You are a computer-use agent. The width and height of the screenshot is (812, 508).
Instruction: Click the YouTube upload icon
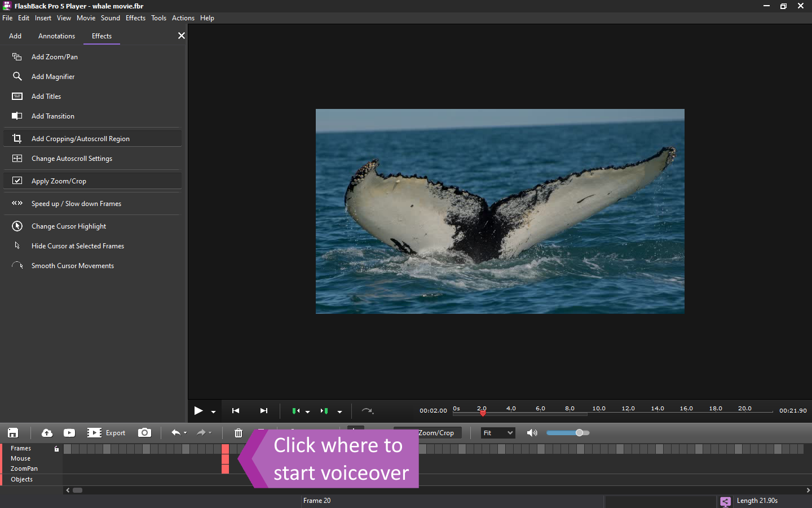tap(69, 433)
